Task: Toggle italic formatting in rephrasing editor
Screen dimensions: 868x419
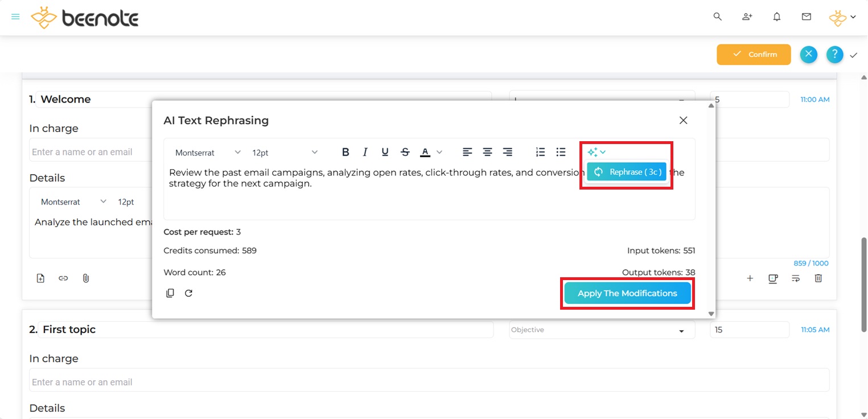Action: (x=365, y=152)
